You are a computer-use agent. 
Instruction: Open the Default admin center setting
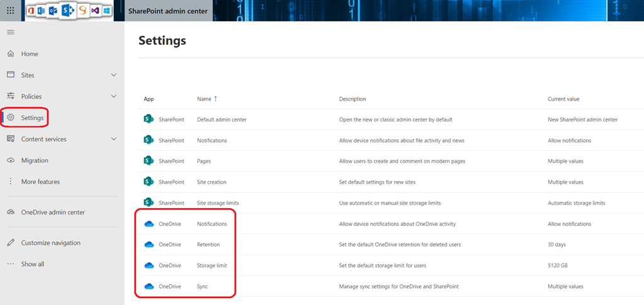(x=221, y=119)
